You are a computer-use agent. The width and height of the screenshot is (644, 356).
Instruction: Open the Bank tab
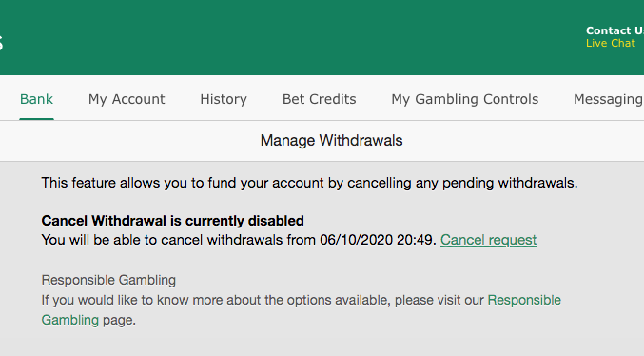click(36, 99)
